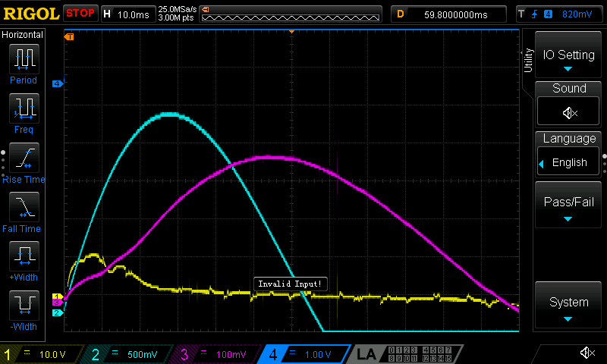Open the Utility menu tab
Viewport: 607px width, 364px height.
(528, 59)
